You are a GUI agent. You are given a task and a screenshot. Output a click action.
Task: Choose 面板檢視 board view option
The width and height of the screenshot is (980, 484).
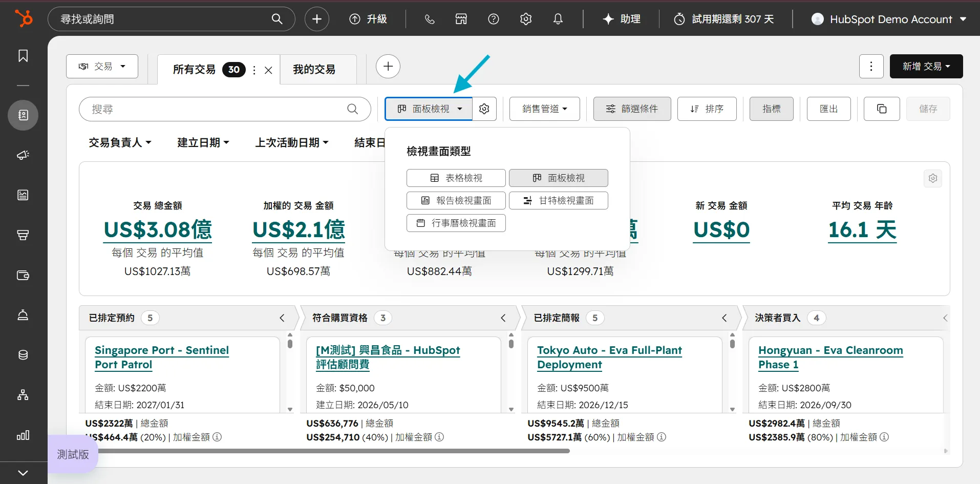tap(558, 178)
